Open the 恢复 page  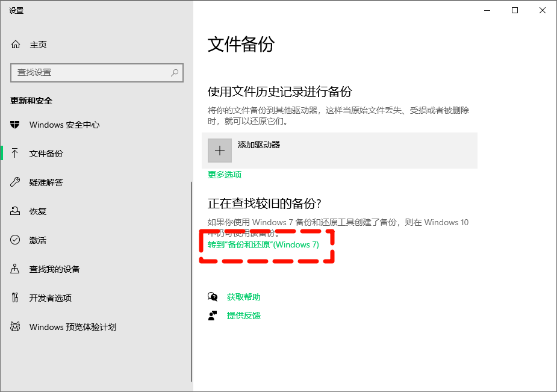(38, 211)
